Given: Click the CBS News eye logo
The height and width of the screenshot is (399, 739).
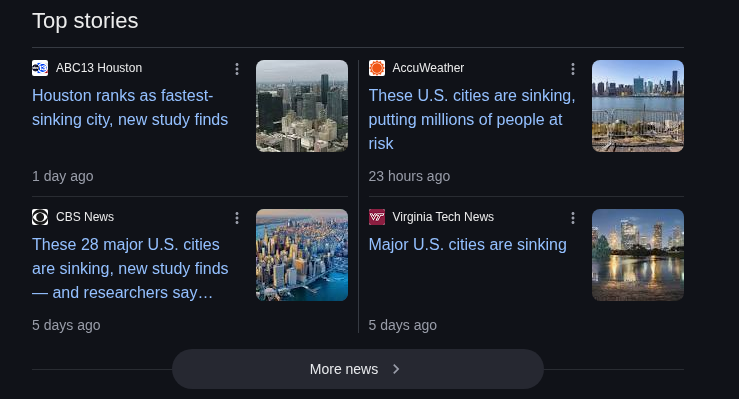Looking at the screenshot, I should click(x=40, y=217).
